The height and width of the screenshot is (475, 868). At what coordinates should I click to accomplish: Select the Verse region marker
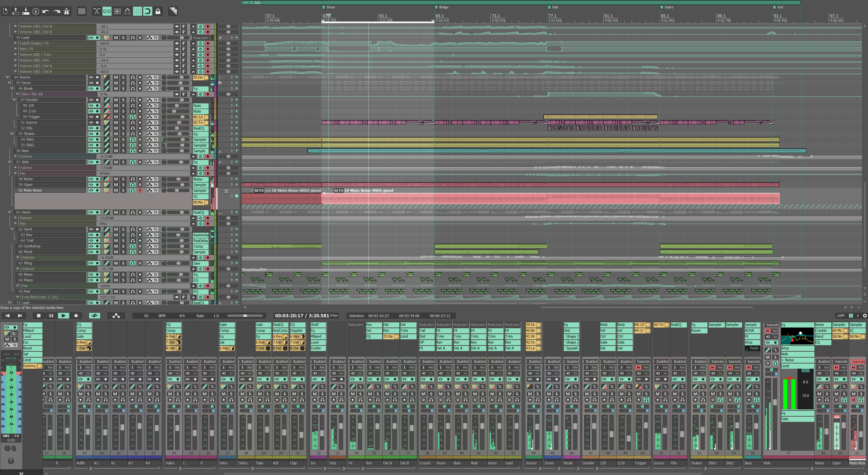(x=328, y=7)
